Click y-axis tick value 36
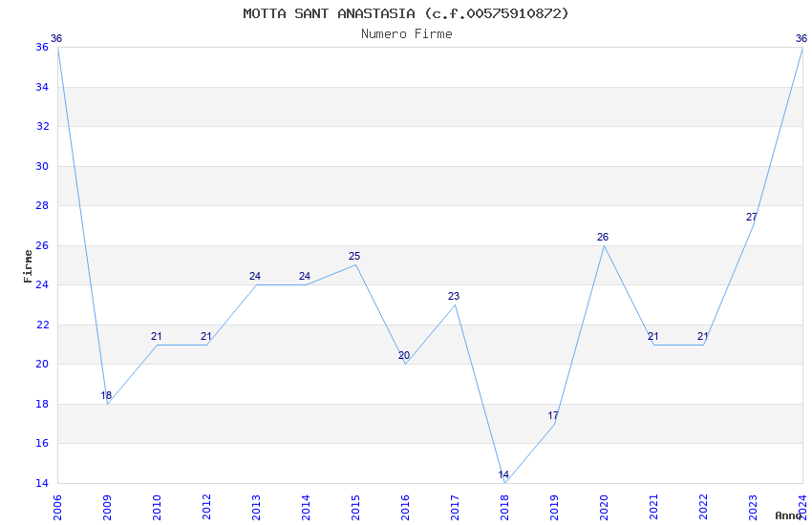Image resolution: width=812 pixels, height=525 pixels. click(x=42, y=47)
